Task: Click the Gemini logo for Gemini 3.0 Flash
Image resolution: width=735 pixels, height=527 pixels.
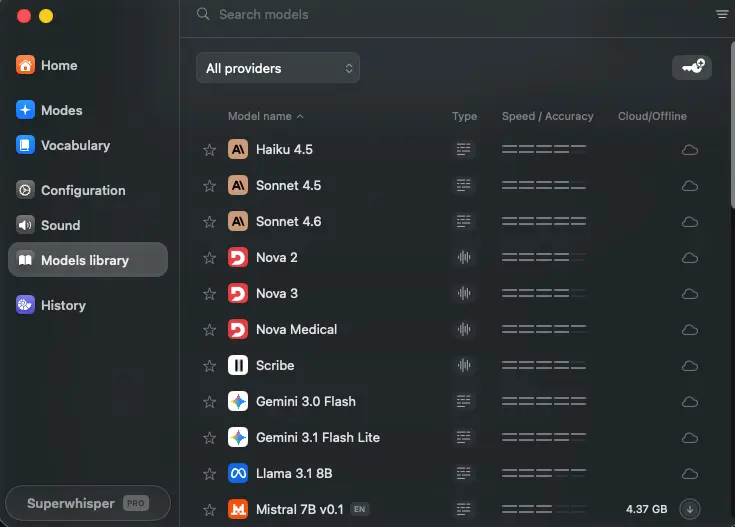Action: coord(238,401)
